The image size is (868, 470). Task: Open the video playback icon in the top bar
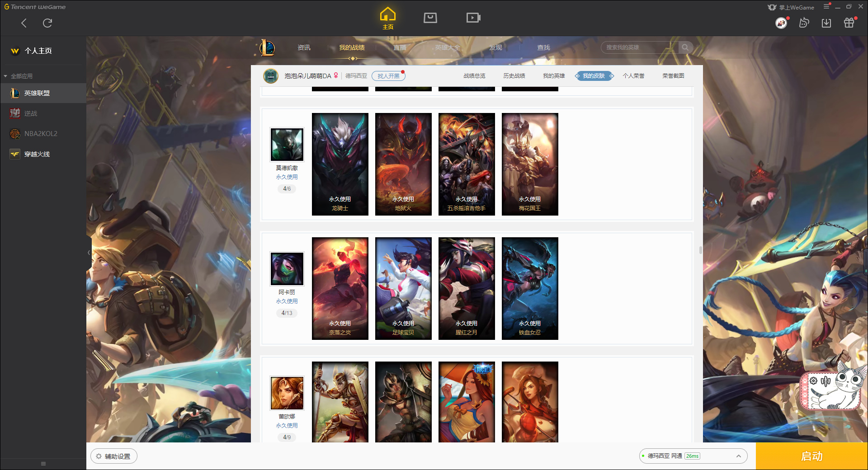tap(473, 18)
